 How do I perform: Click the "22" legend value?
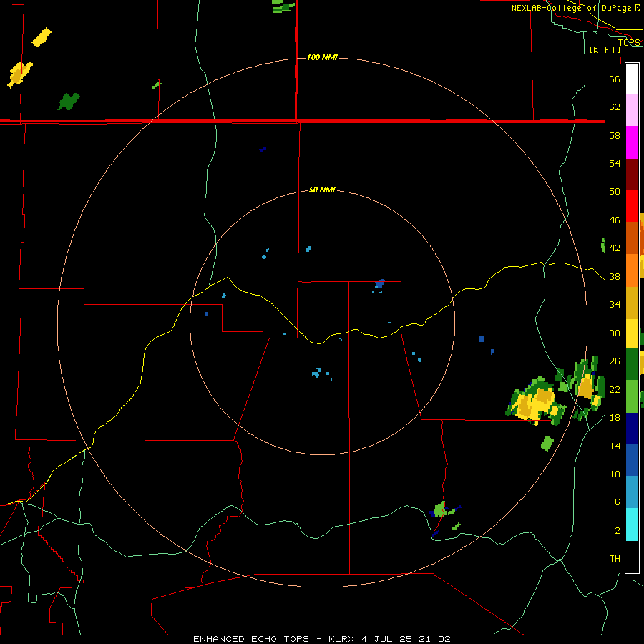click(x=615, y=389)
